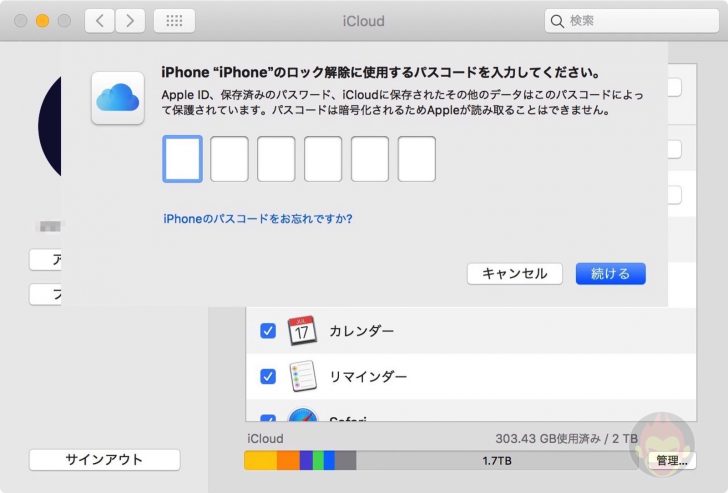Toggle the リマインダー checkbox

point(267,377)
